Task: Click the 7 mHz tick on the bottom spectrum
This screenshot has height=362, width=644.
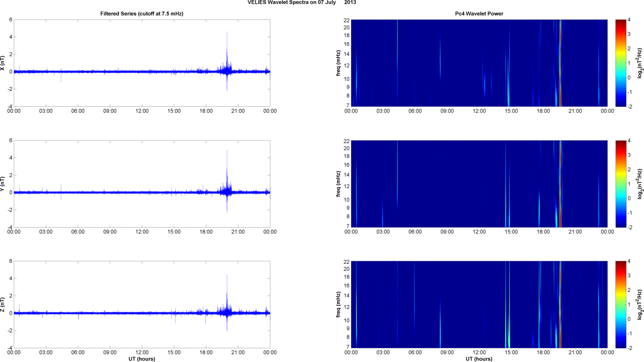Action: [x=348, y=347]
